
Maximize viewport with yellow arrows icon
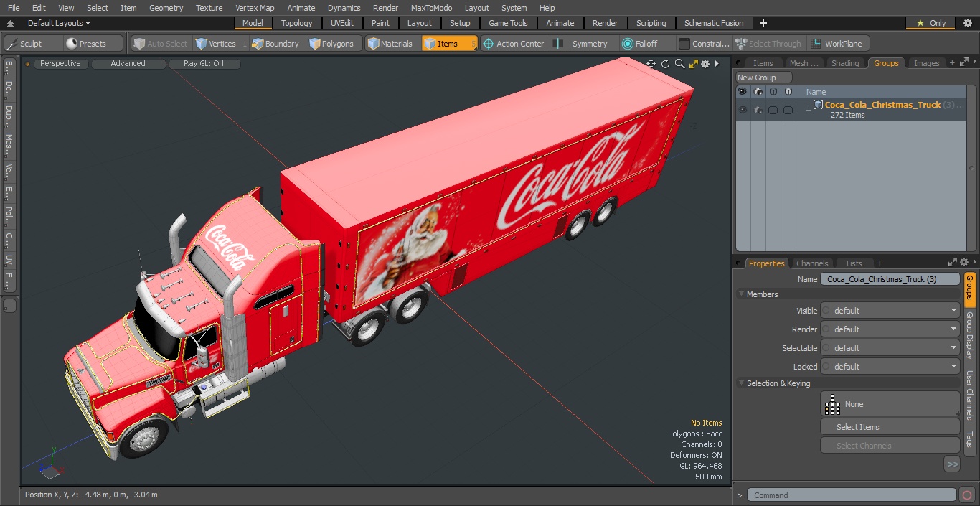693,64
